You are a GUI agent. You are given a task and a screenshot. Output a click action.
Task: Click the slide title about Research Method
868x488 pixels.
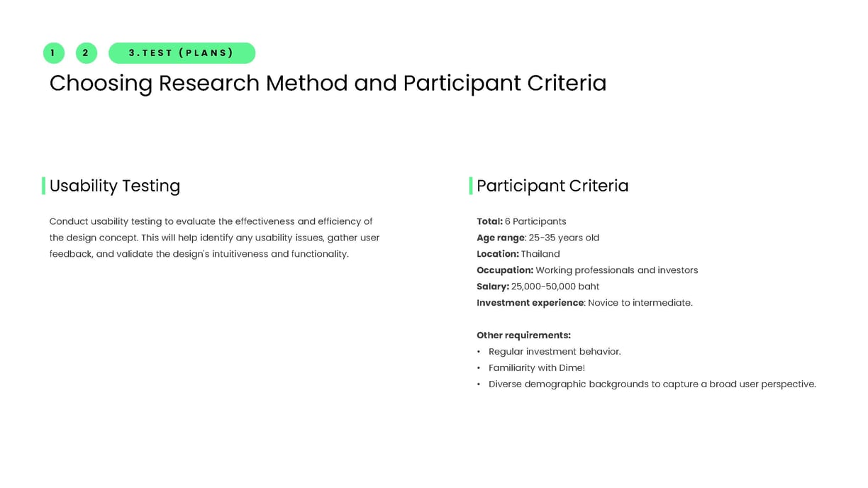click(328, 83)
